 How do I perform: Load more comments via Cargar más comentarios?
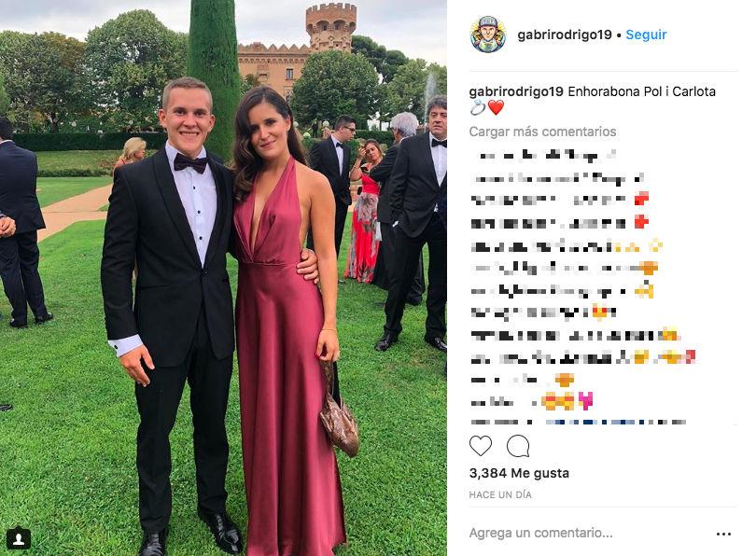(542, 132)
